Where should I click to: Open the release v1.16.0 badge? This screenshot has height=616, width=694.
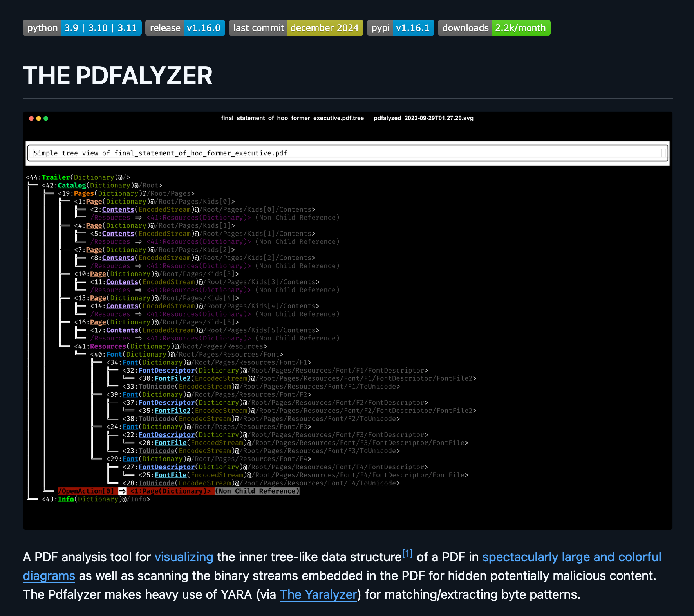pos(185,28)
